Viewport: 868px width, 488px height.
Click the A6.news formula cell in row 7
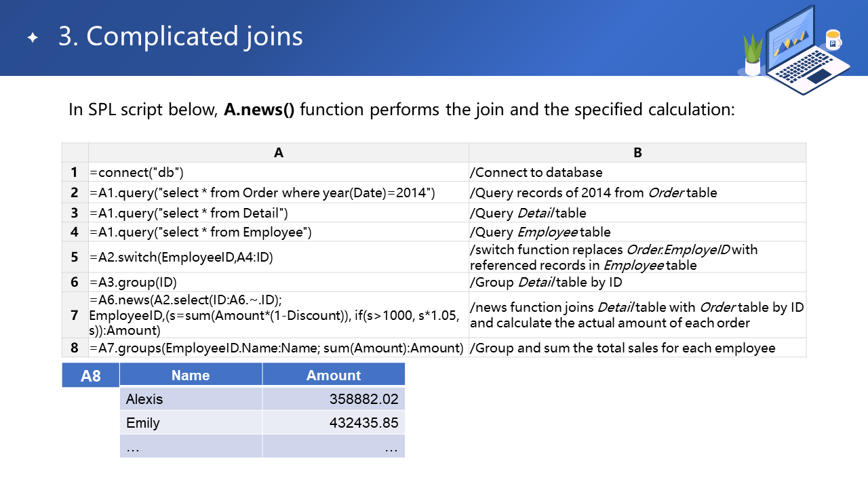click(278, 315)
